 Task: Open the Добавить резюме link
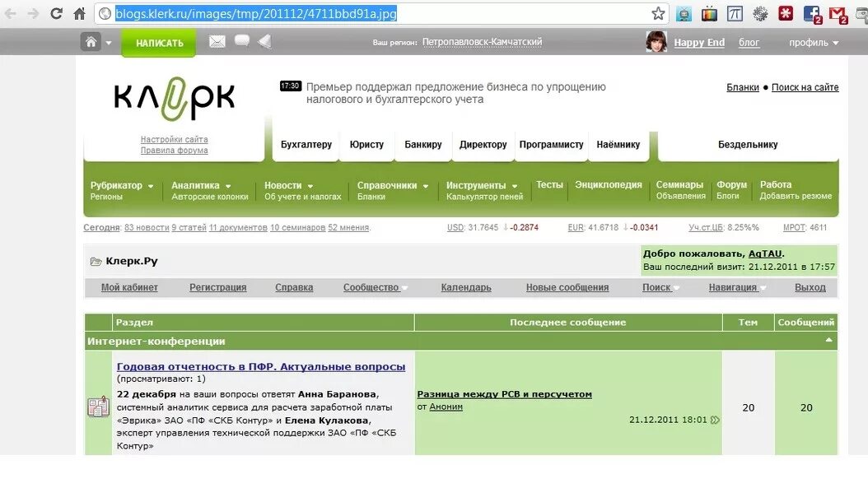pos(796,196)
